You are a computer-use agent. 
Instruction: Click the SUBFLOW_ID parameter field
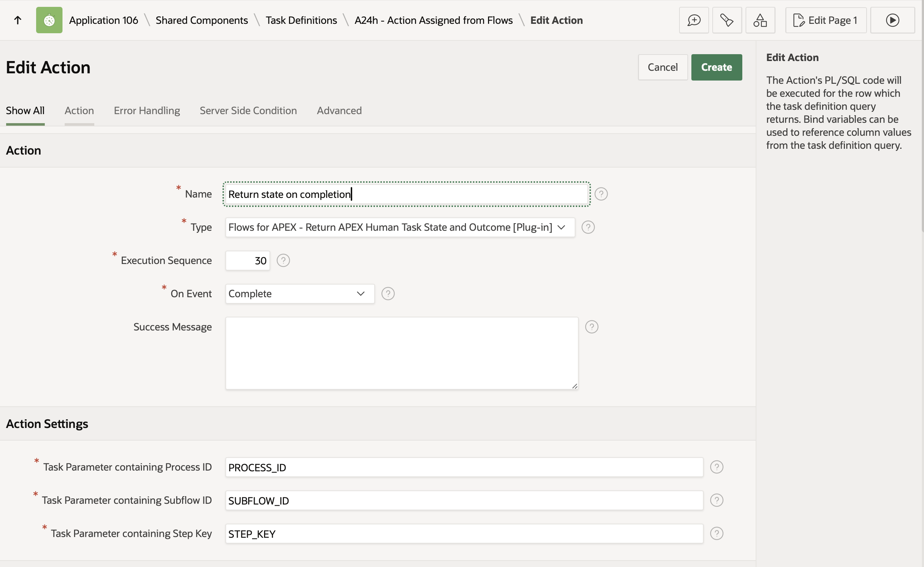point(464,500)
